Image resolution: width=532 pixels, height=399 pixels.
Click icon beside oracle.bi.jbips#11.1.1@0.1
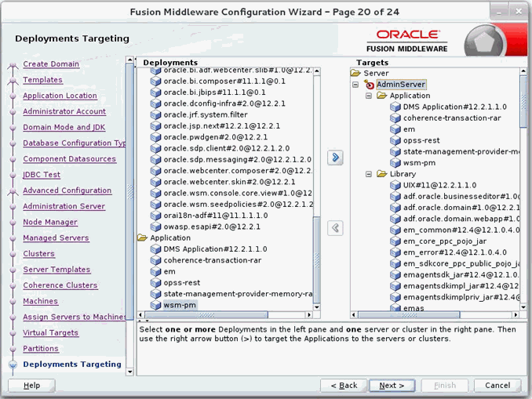(155, 92)
